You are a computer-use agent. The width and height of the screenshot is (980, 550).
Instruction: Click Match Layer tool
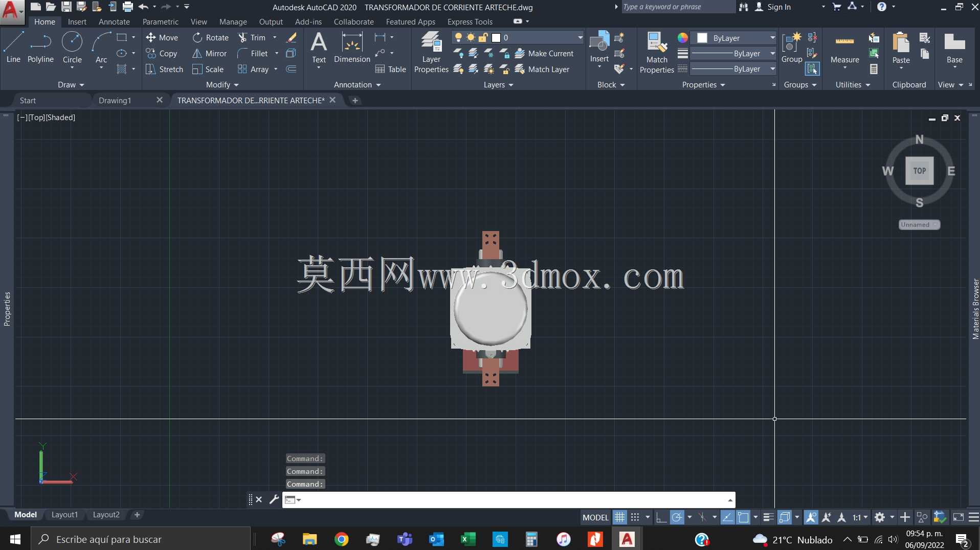tap(542, 69)
